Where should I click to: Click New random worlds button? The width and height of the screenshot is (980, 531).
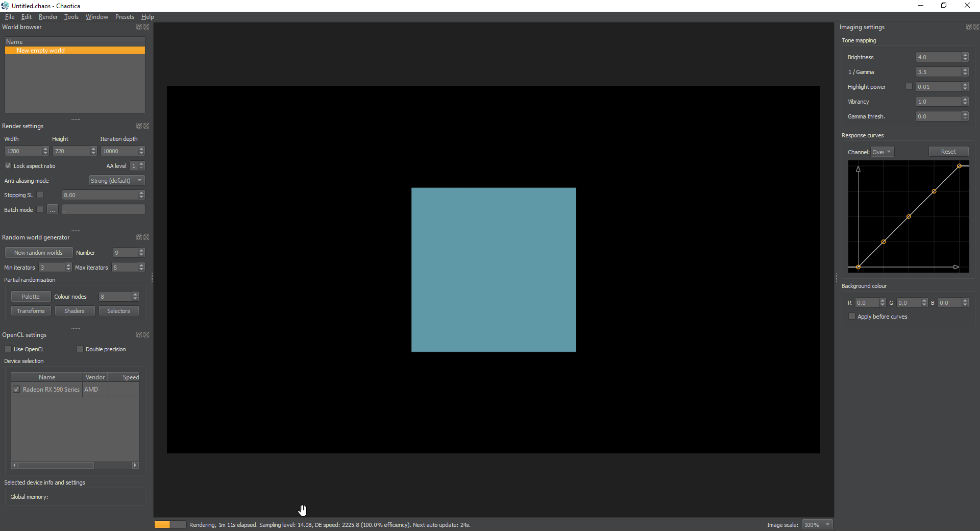(39, 253)
